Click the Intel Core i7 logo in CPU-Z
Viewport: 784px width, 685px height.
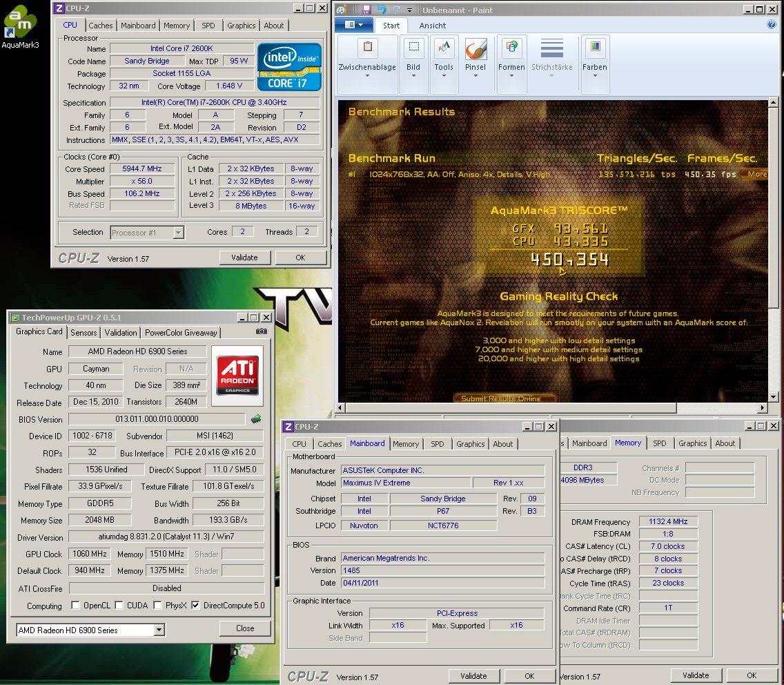click(289, 66)
